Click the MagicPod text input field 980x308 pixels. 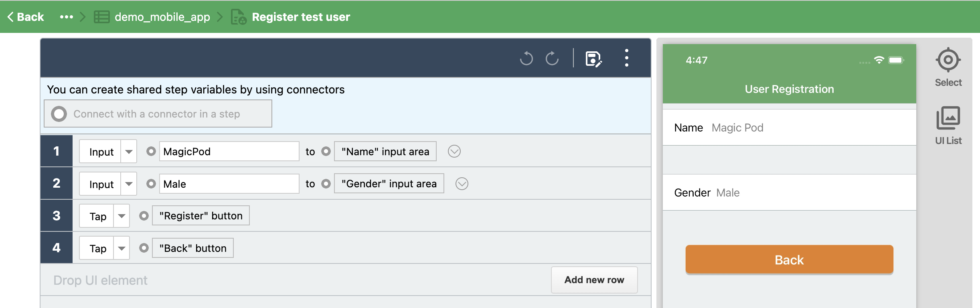229,151
